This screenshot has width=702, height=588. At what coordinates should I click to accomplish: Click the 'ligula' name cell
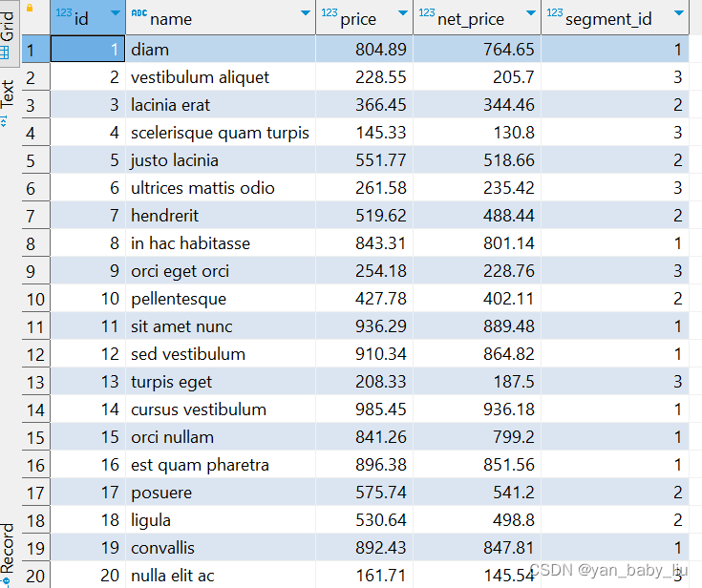click(221, 520)
